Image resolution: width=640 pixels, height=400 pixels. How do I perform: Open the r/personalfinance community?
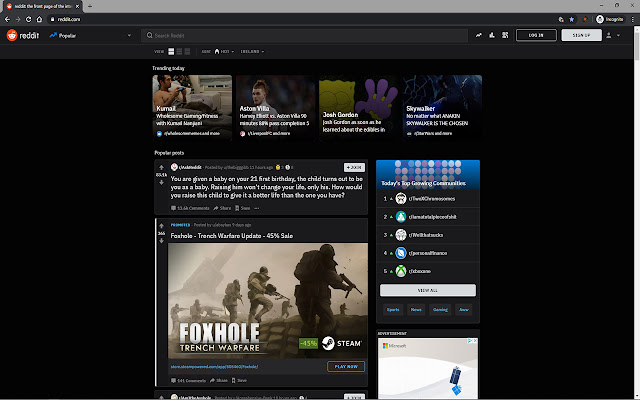[428, 253]
